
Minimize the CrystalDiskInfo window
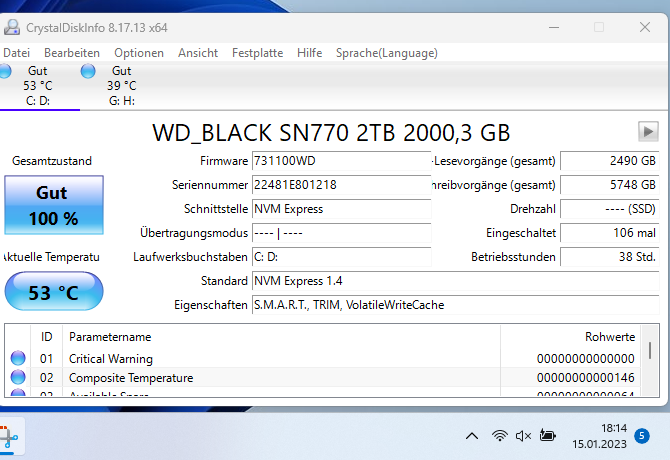point(554,27)
